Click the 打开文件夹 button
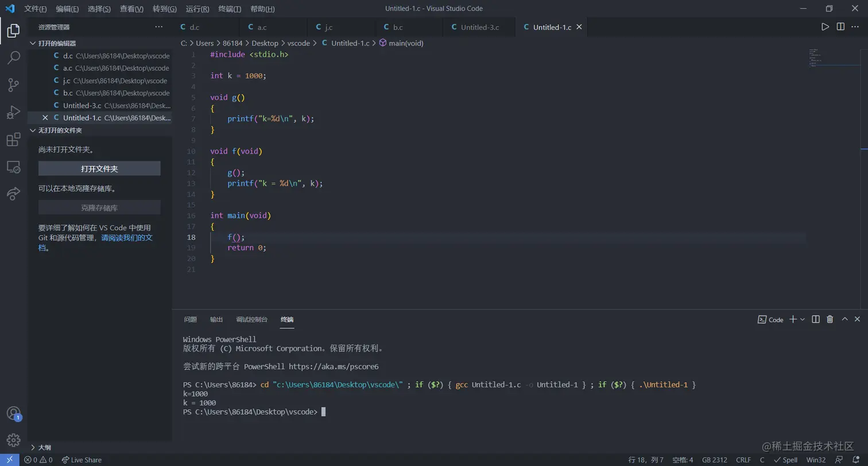 pos(99,169)
